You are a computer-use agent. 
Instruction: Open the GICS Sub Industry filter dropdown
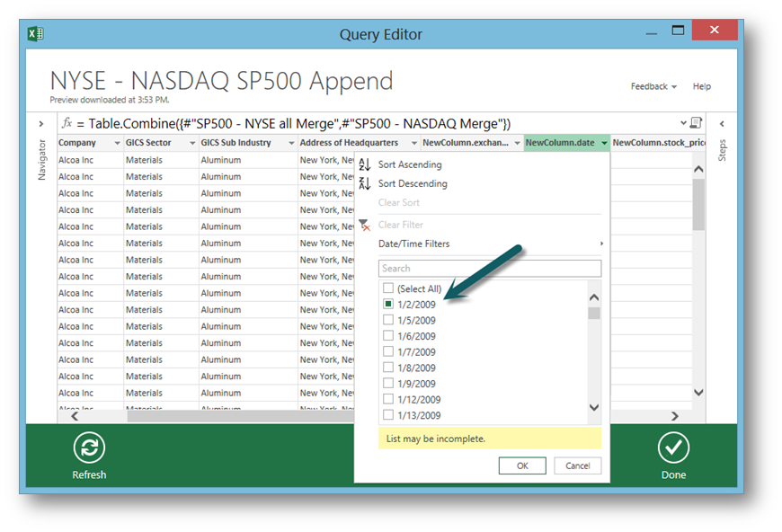pos(291,143)
